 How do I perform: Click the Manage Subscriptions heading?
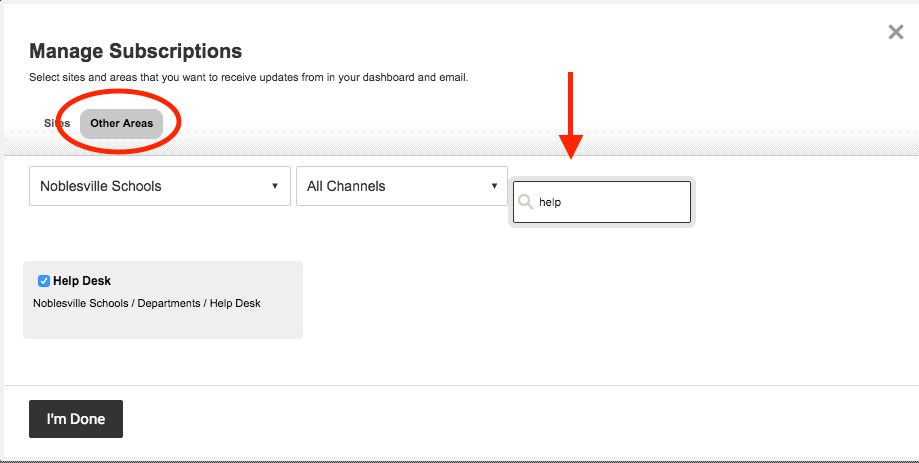pos(136,51)
